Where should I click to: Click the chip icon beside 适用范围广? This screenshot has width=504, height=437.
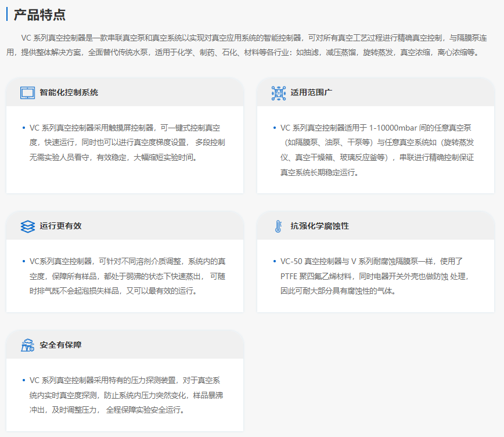pos(278,93)
